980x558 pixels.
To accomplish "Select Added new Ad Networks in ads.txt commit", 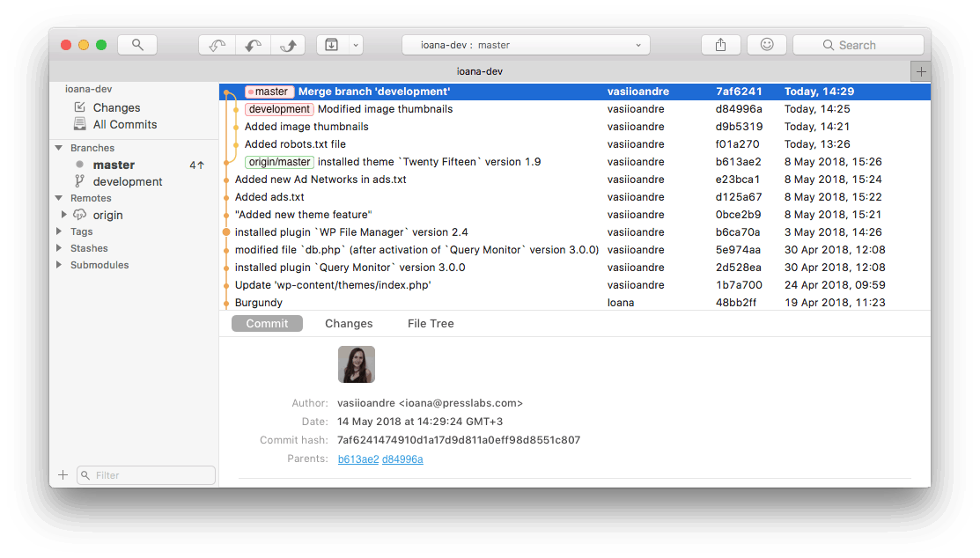I will [575, 180].
